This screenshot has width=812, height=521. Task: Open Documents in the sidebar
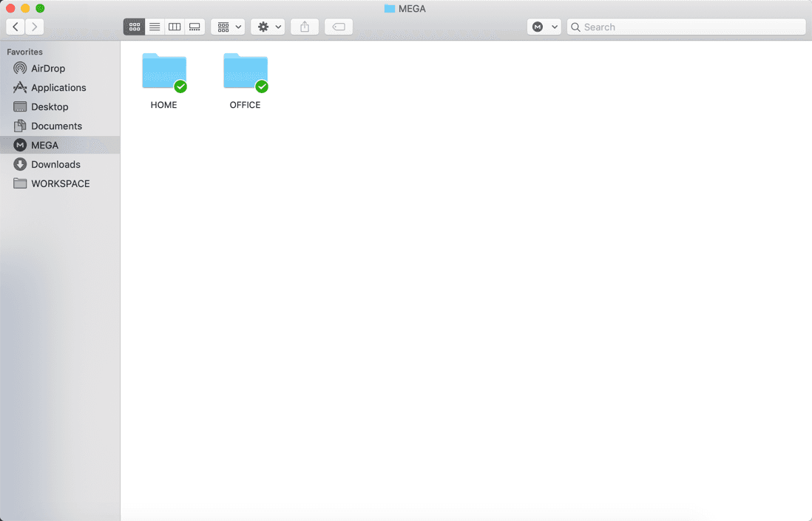[x=60, y=126]
